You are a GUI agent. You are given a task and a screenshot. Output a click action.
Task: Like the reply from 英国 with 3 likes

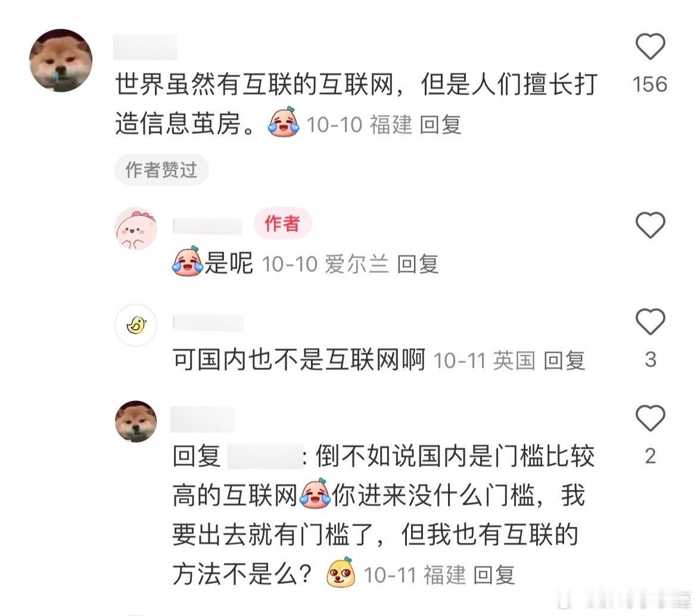651,321
